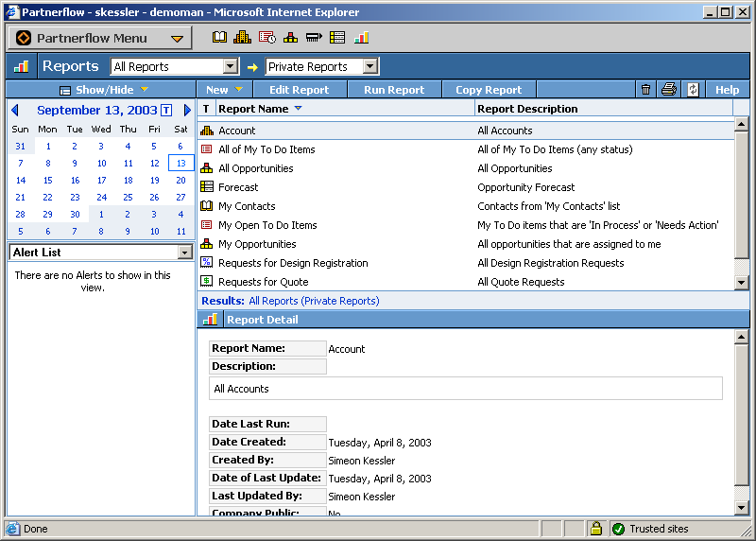This screenshot has width=756, height=541.
Task: Click the security lock icon in status bar
Action: pyautogui.click(x=596, y=529)
